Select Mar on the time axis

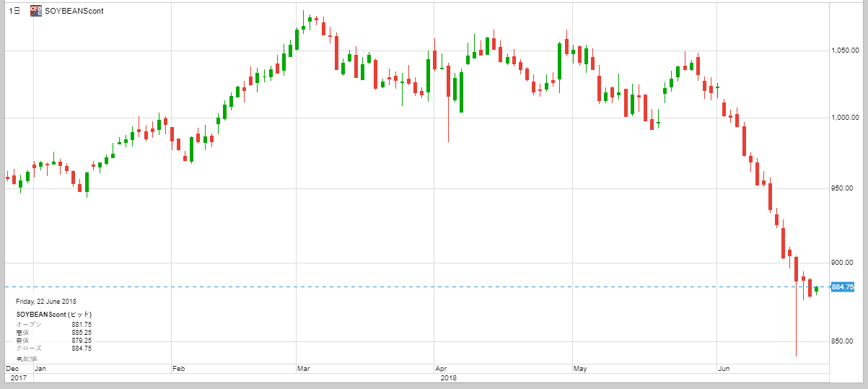302,369
